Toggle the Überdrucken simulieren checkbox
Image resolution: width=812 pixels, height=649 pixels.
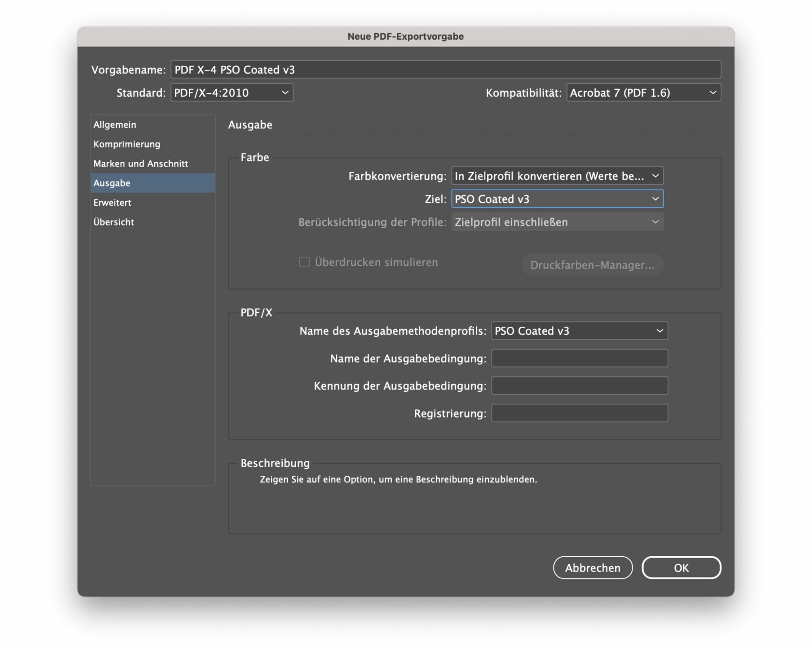304,262
